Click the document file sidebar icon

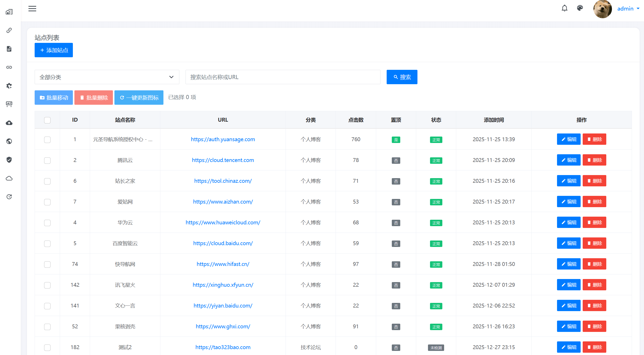click(x=9, y=49)
